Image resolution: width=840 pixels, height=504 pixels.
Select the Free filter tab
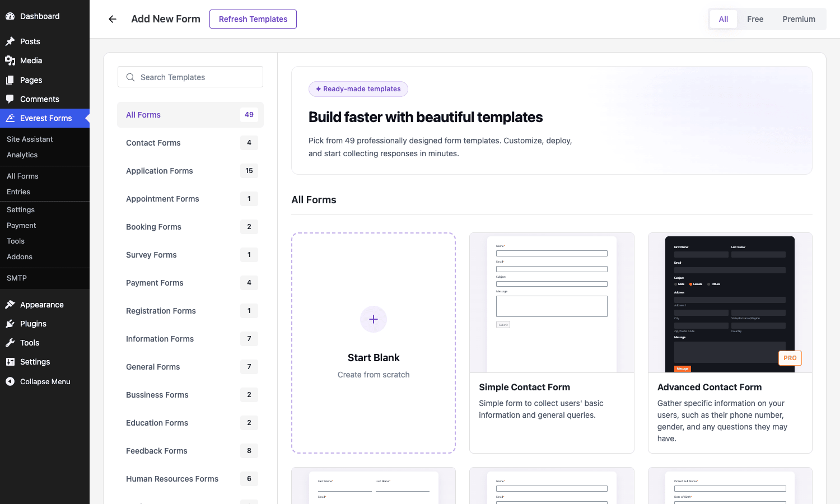click(755, 19)
